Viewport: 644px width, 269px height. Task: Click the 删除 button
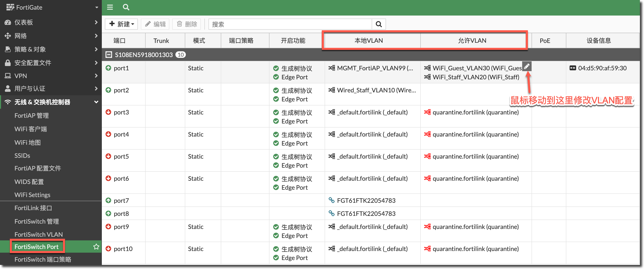187,24
